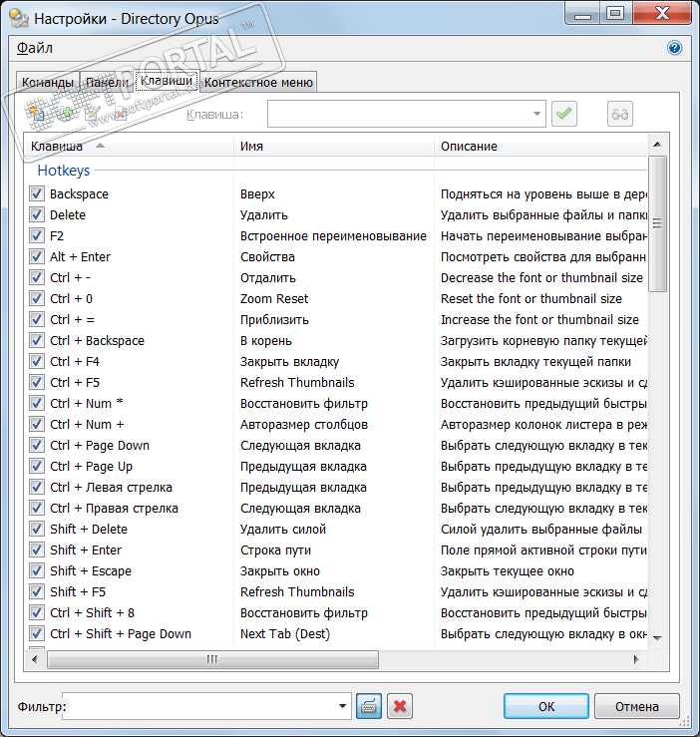Screen dimensions: 700x737
Task: Select the Строка пути entry
Action: click(x=275, y=550)
